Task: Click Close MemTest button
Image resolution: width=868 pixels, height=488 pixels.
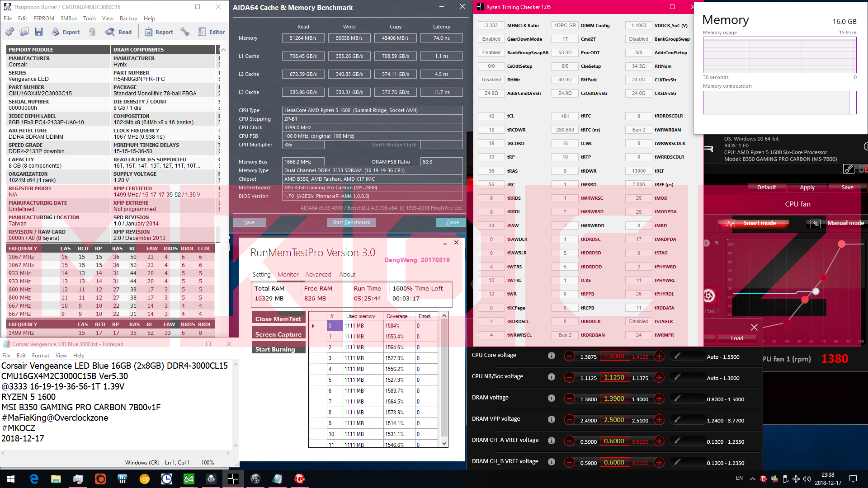Action: (x=278, y=319)
